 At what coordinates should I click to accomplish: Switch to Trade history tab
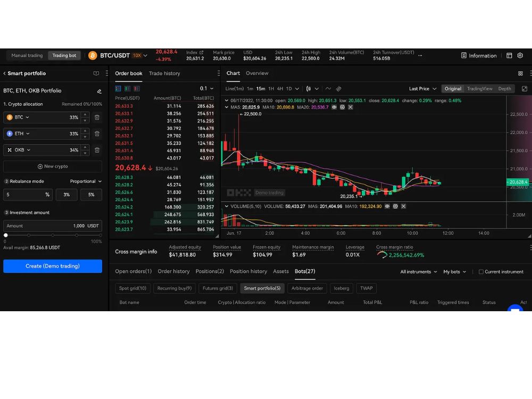pos(164,73)
